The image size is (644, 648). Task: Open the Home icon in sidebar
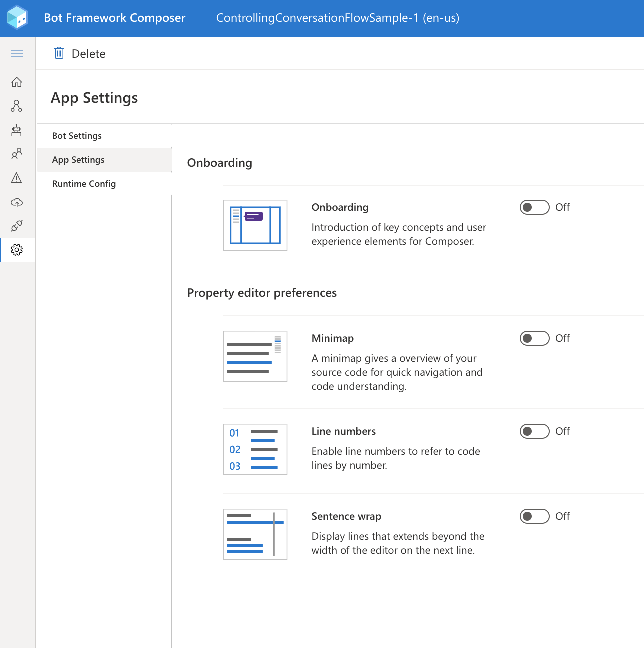click(x=17, y=82)
